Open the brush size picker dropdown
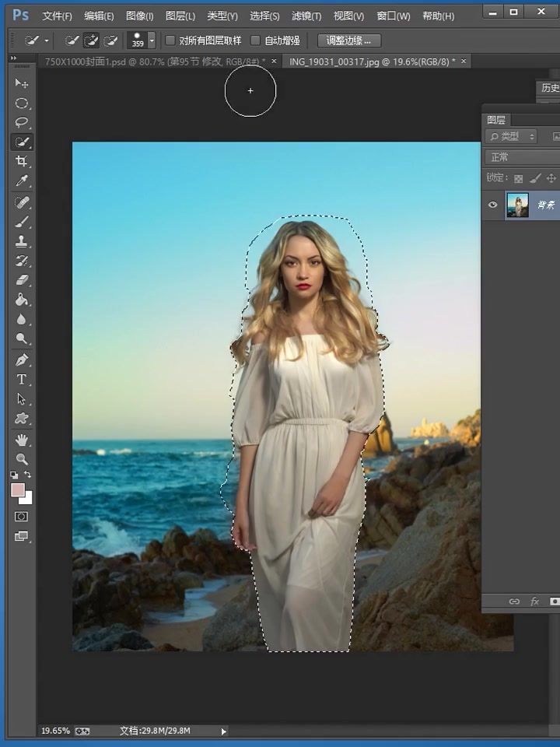 click(x=152, y=40)
